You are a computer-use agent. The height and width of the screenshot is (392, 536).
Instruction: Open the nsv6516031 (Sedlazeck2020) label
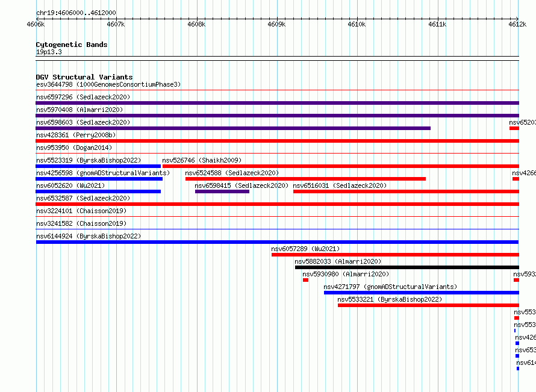340,185
